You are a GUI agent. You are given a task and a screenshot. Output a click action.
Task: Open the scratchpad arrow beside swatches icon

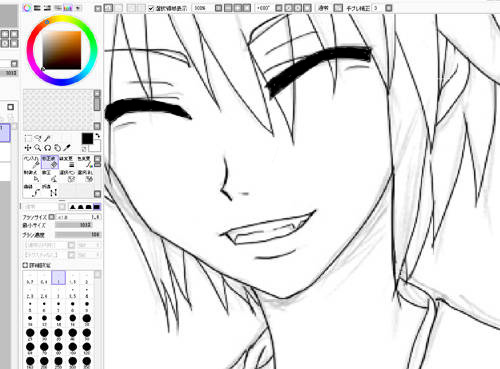click(78, 8)
